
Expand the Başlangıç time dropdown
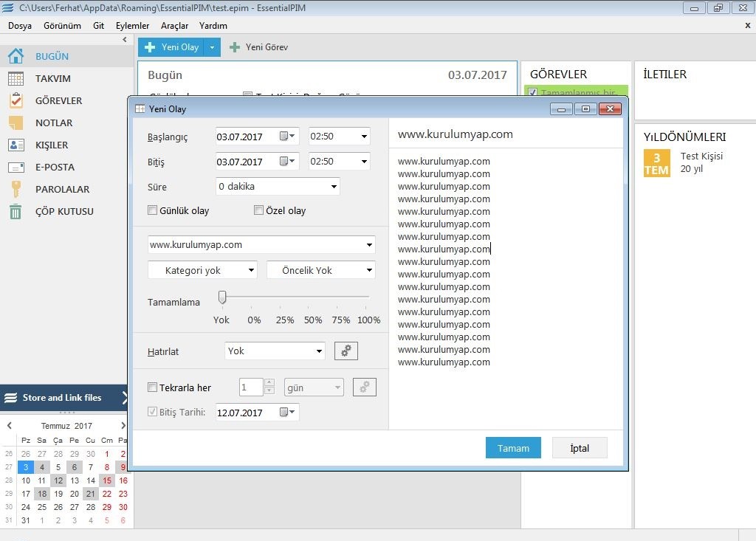(x=364, y=137)
